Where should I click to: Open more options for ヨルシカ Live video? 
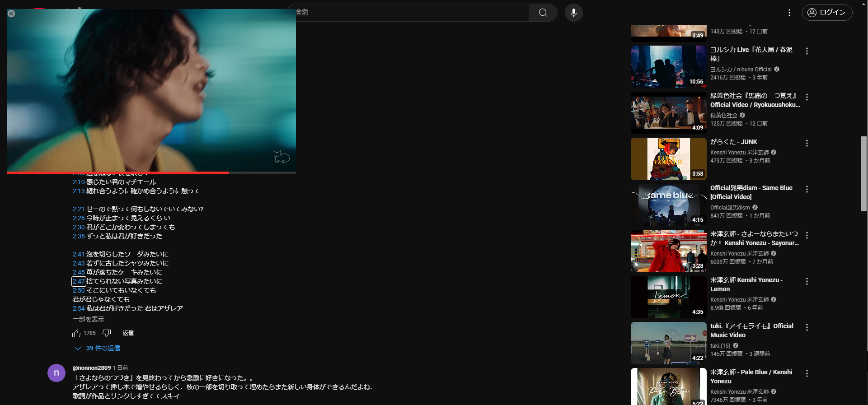click(807, 51)
